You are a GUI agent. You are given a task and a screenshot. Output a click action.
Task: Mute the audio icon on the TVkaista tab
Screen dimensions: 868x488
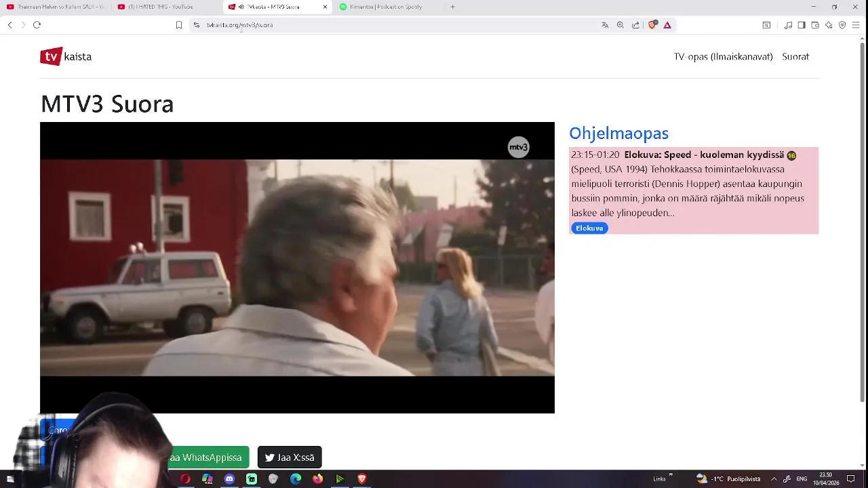(x=241, y=7)
